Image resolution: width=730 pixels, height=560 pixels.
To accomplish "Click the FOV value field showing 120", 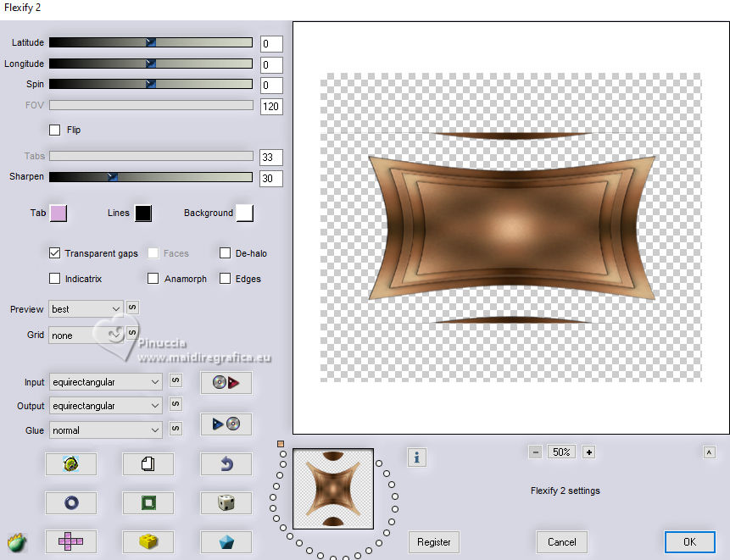I will tap(271, 107).
